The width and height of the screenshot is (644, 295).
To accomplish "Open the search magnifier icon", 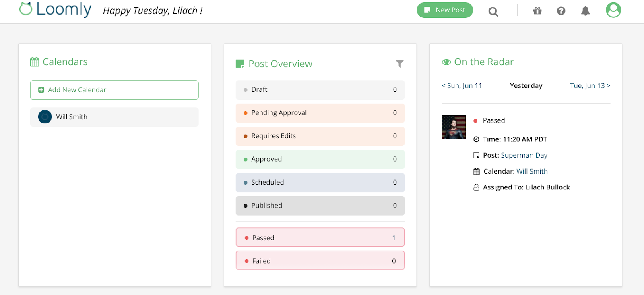I will [x=493, y=12].
